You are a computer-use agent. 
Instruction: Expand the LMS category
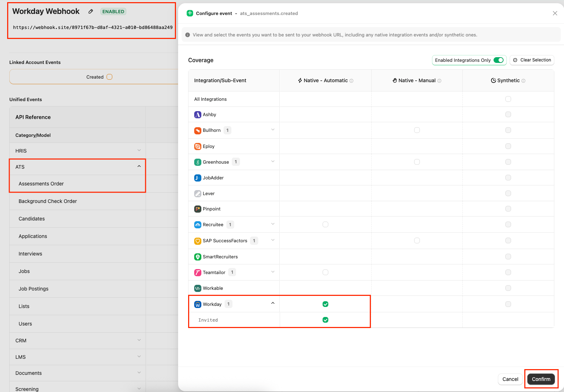click(x=139, y=357)
